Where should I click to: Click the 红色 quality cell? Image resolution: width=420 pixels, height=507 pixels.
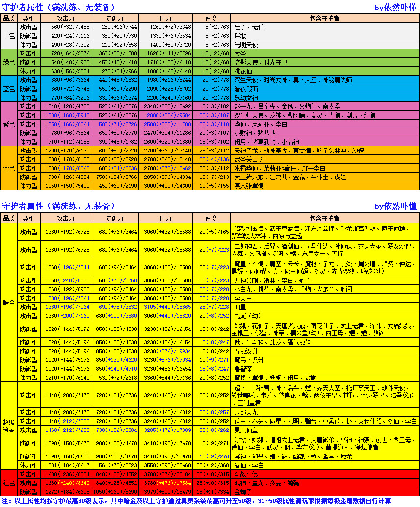click(x=9, y=483)
